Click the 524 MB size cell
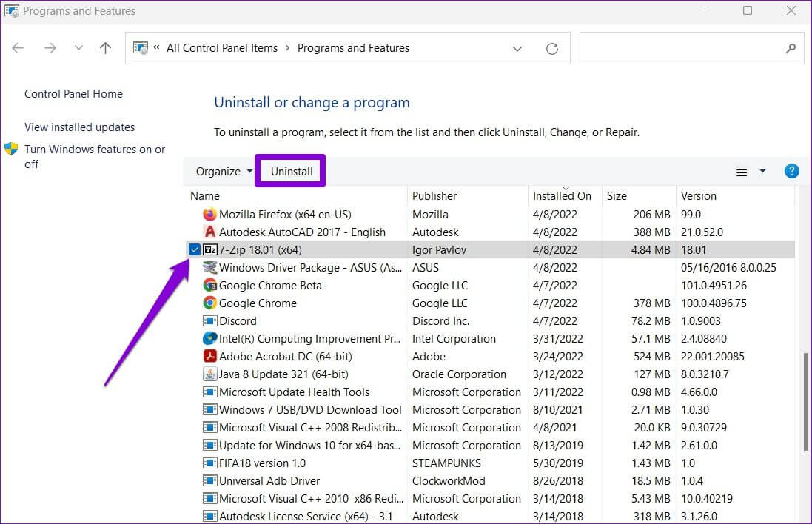The image size is (812, 524). [651, 357]
